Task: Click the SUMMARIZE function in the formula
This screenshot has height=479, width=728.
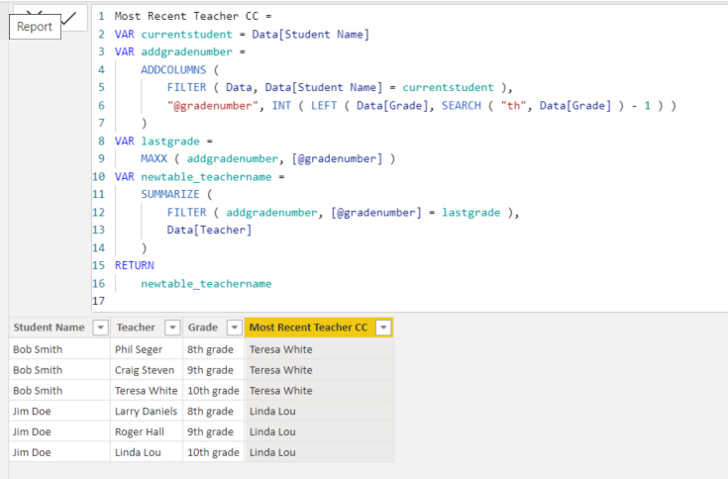Action: tap(170, 194)
